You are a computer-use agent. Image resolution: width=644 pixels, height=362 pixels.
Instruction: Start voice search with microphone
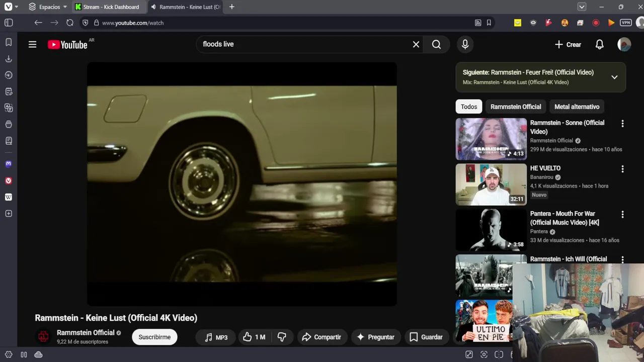tap(465, 44)
